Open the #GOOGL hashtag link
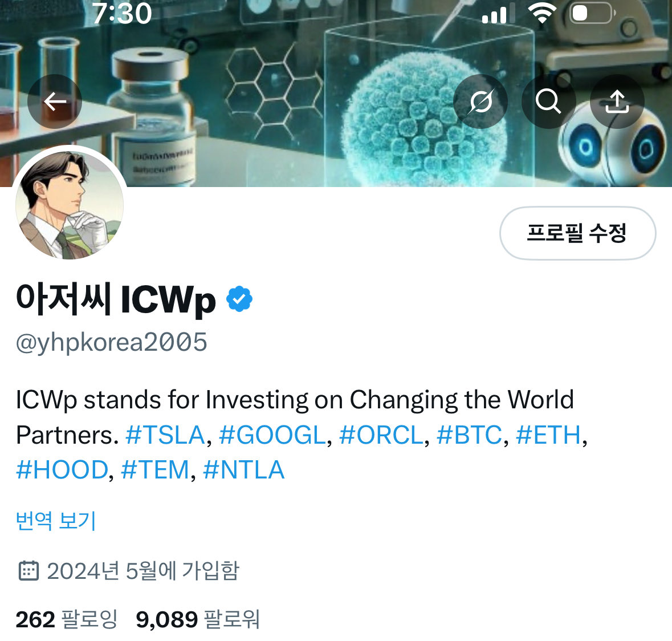The width and height of the screenshot is (672, 641). tap(272, 435)
